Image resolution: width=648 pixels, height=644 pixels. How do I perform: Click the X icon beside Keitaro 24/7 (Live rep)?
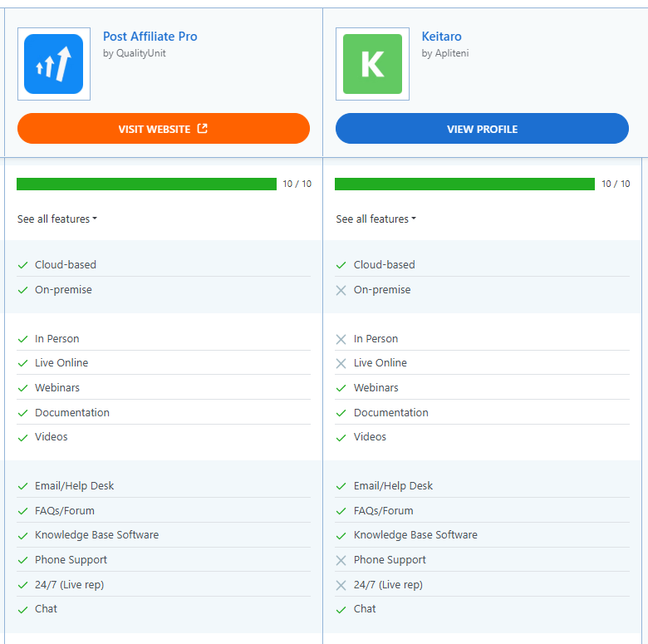341,585
